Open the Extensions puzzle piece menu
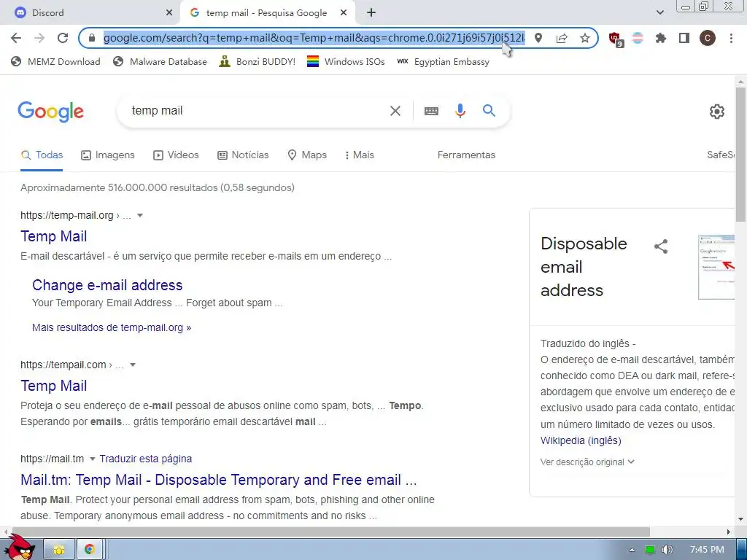The height and width of the screenshot is (560, 747). 661,38
